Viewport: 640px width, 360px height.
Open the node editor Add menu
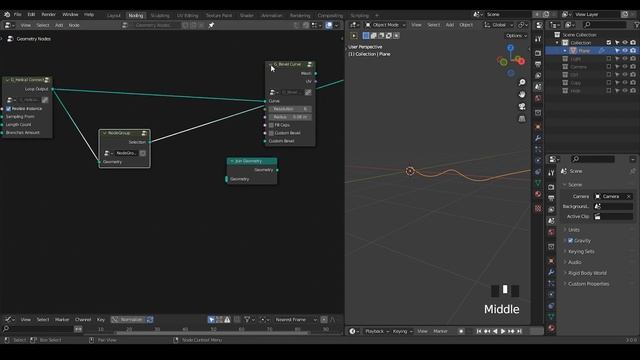[59, 25]
